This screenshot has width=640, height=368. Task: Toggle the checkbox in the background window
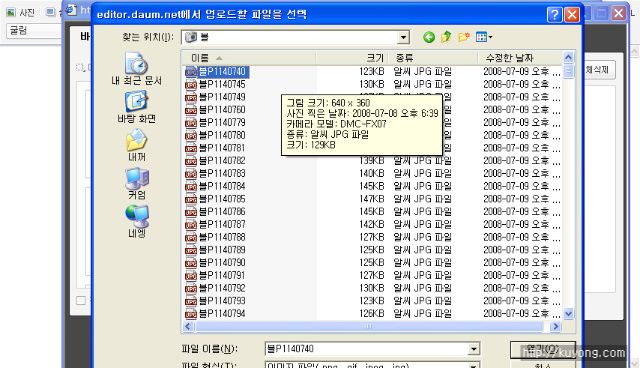(81, 301)
